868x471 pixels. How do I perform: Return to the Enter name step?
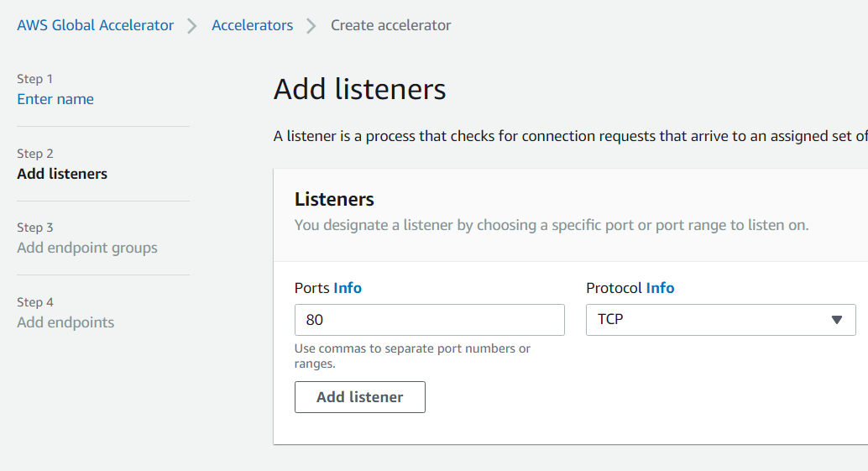click(x=55, y=99)
